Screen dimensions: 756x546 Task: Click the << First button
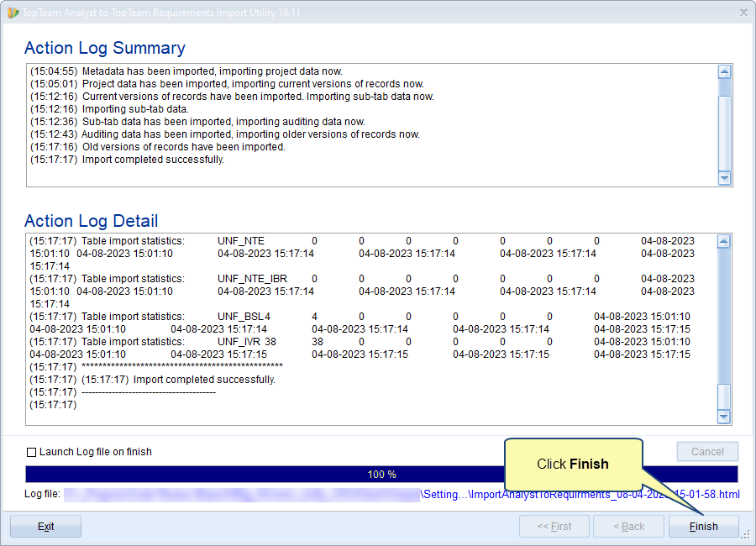pos(554,526)
